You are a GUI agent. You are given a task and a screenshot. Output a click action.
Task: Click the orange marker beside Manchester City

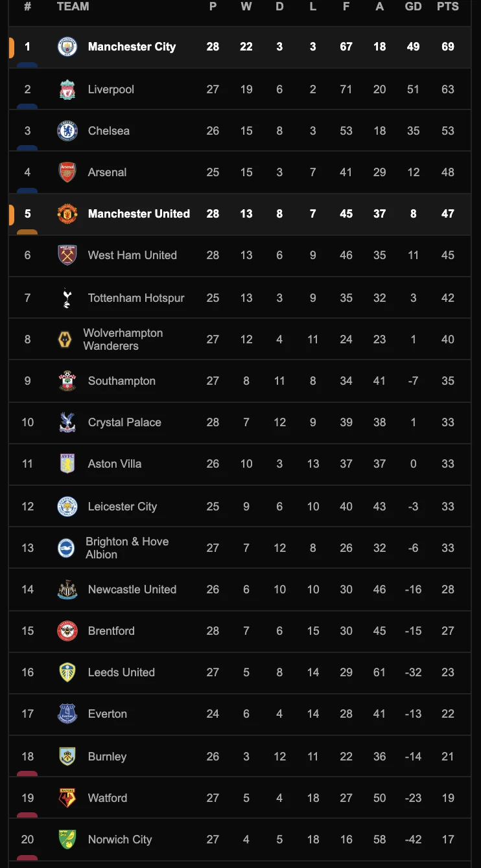coord(12,47)
